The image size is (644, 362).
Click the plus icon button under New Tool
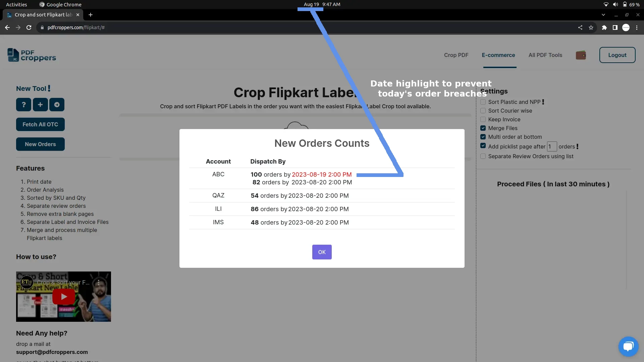tap(40, 105)
